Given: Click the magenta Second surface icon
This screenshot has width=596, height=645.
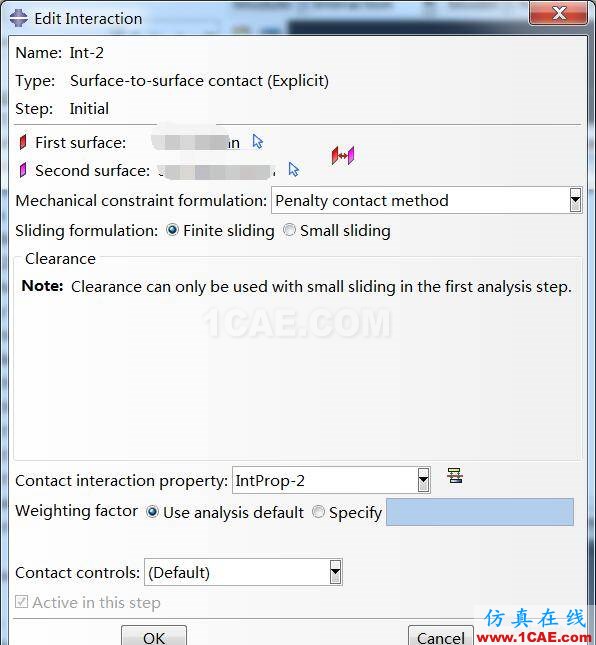Looking at the screenshot, I should point(23,170).
